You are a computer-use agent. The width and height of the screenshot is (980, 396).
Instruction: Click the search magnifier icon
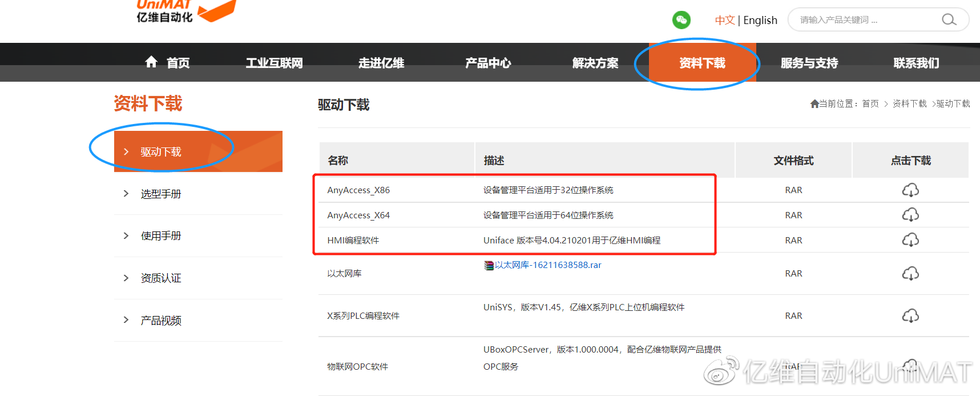click(x=949, y=19)
